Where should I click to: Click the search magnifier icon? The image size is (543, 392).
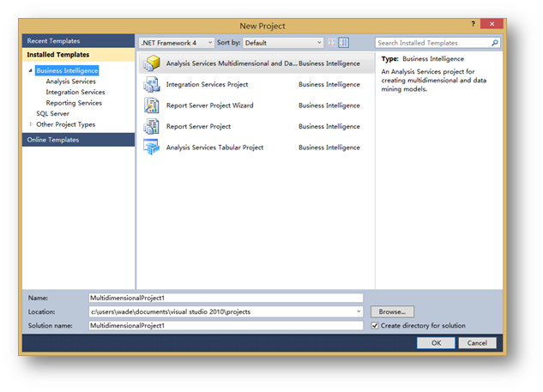pos(495,43)
